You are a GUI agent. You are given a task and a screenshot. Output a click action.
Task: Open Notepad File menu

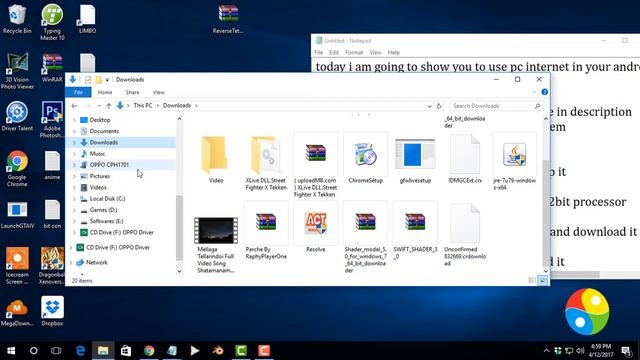click(x=318, y=52)
